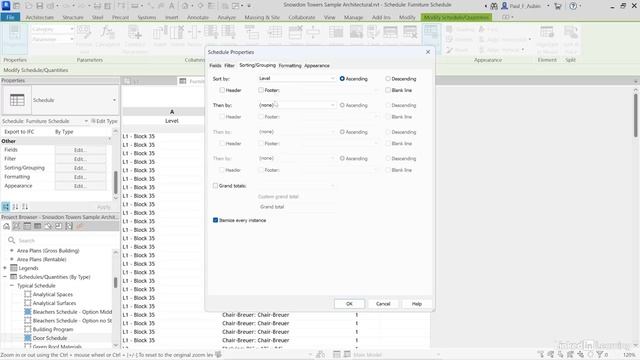Click the text tool A icon in quick access
Screen dimensions: 640x360
point(171,6)
